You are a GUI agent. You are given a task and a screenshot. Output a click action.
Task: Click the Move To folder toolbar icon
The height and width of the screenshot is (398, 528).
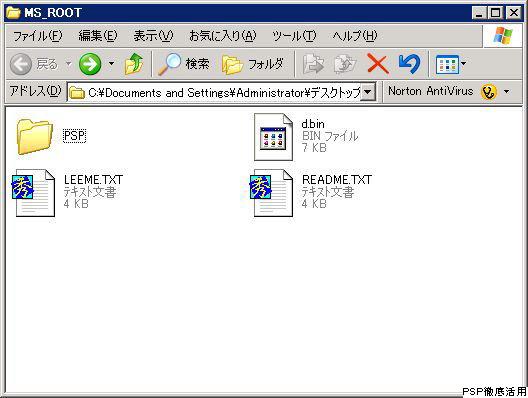coord(313,64)
